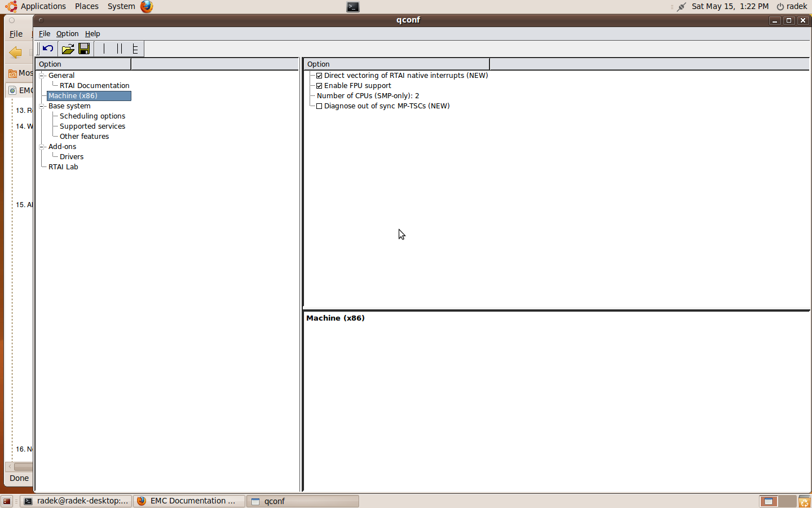The width and height of the screenshot is (812, 508).
Task: Switch to single view toolbar icon
Action: [x=104, y=49]
